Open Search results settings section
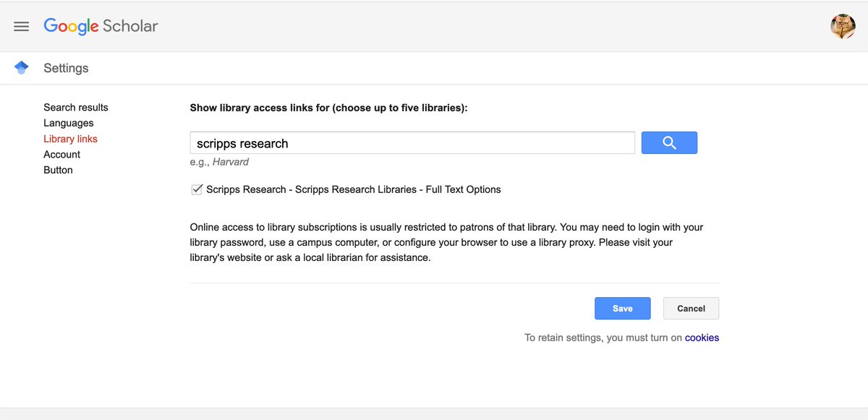Image resolution: width=868 pixels, height=420 pixels. point(76,107)
